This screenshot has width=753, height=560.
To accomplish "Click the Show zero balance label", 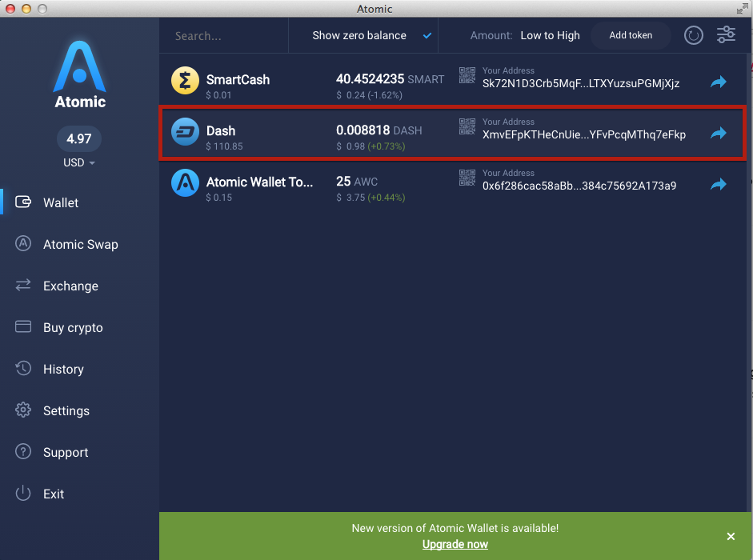I will pyautogui.click(x=359, y=35).
